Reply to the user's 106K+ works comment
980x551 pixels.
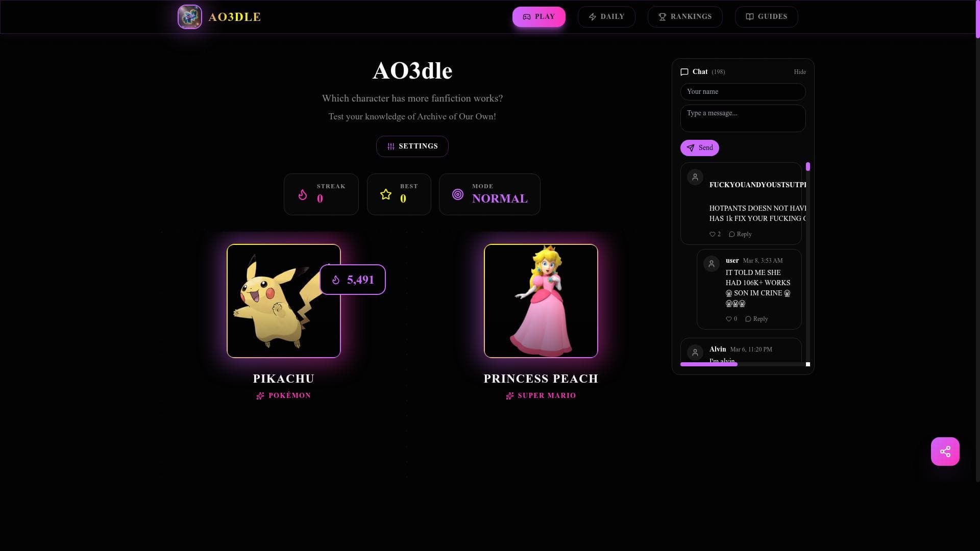(756, 319)
